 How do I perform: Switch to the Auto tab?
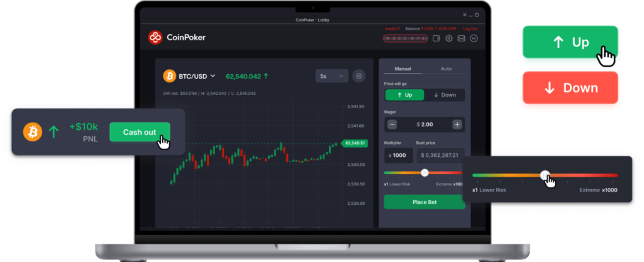coord(446,69)
